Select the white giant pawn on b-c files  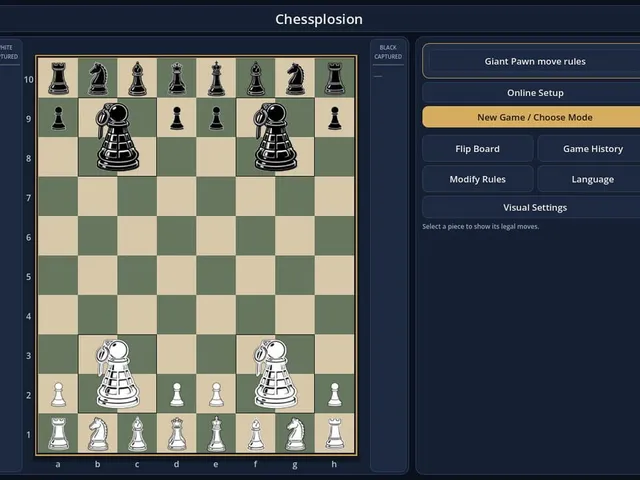pos(118,374)
